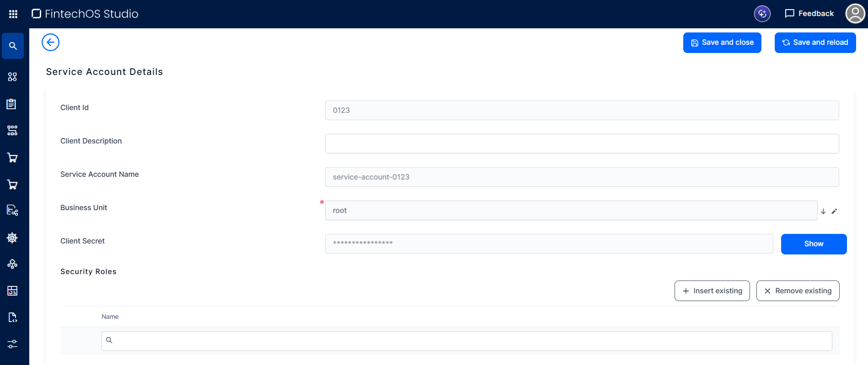Image resolution: width=868 pixels, height=365 pixels.
Task: Click Insert existing security role
Action: (x=712, y=291)
